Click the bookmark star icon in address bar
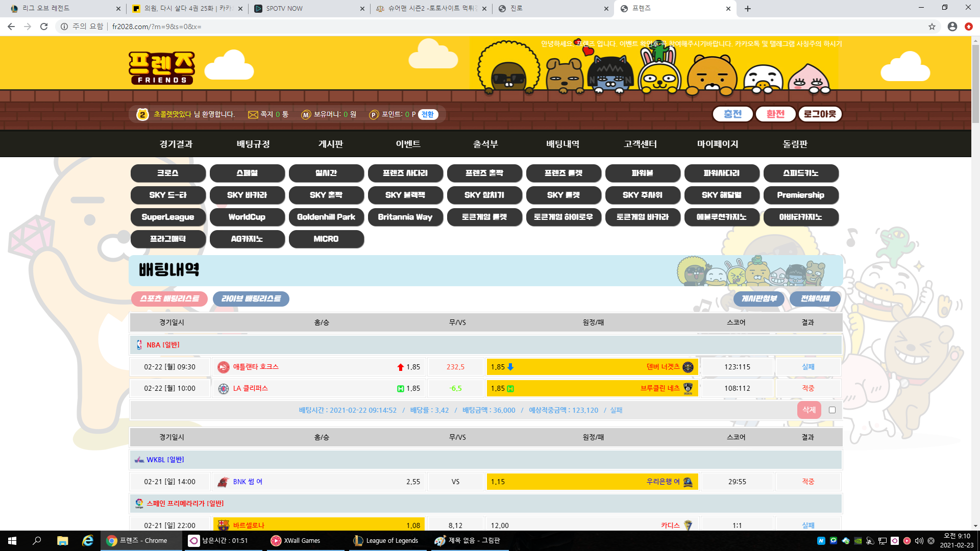Screen dimensions: 980x551 coord(932,27)
